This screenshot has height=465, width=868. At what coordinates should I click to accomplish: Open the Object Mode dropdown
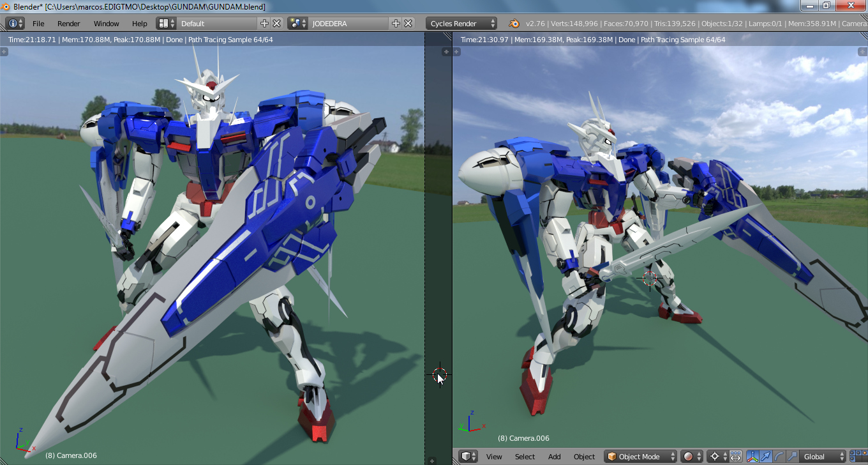(x=641, y=457)
